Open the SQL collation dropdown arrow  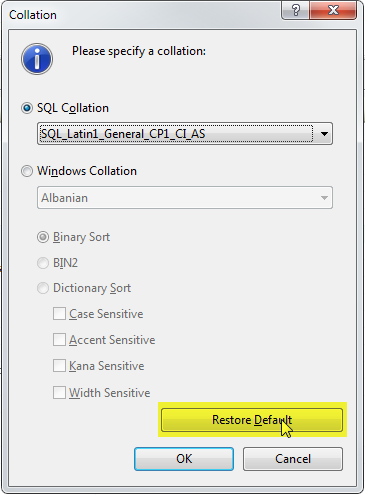(324, 134)
